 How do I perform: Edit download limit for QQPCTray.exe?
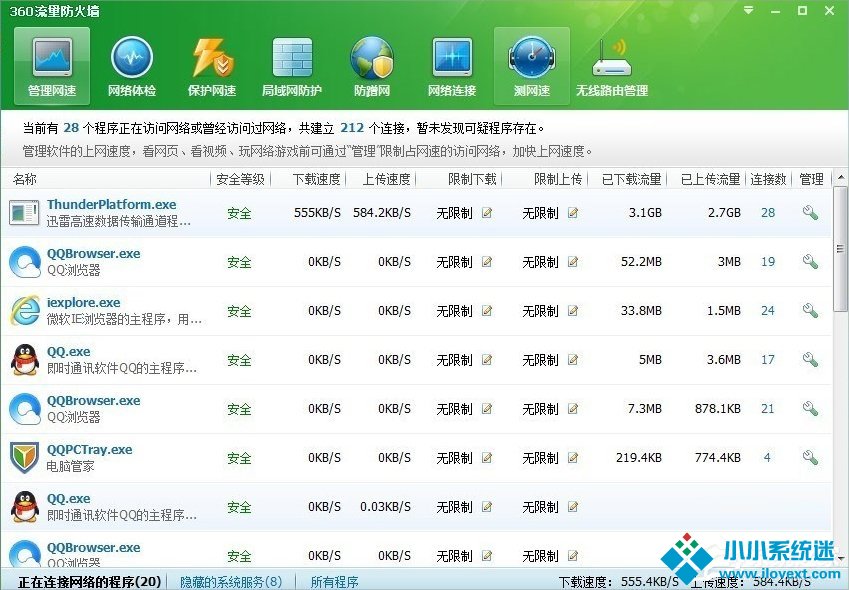click(x=487, y=458)
